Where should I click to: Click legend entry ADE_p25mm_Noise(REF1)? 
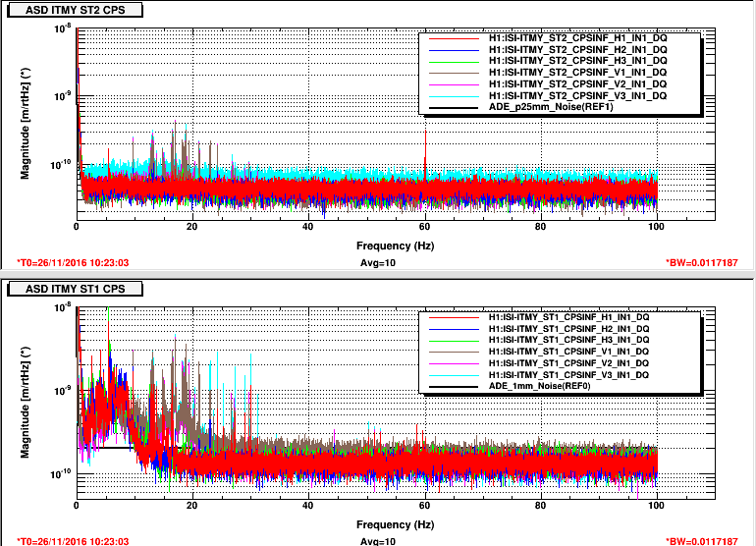click(551, 107)
